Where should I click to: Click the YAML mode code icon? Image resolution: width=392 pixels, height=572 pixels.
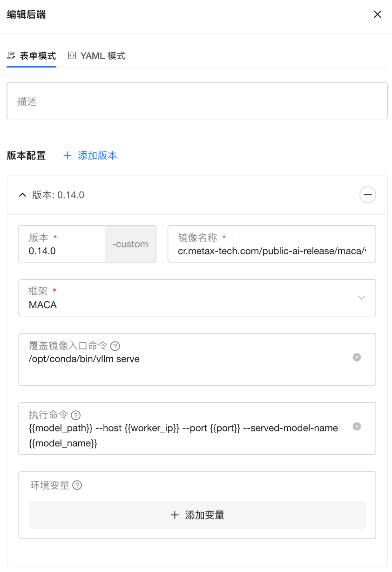(72, 56)
